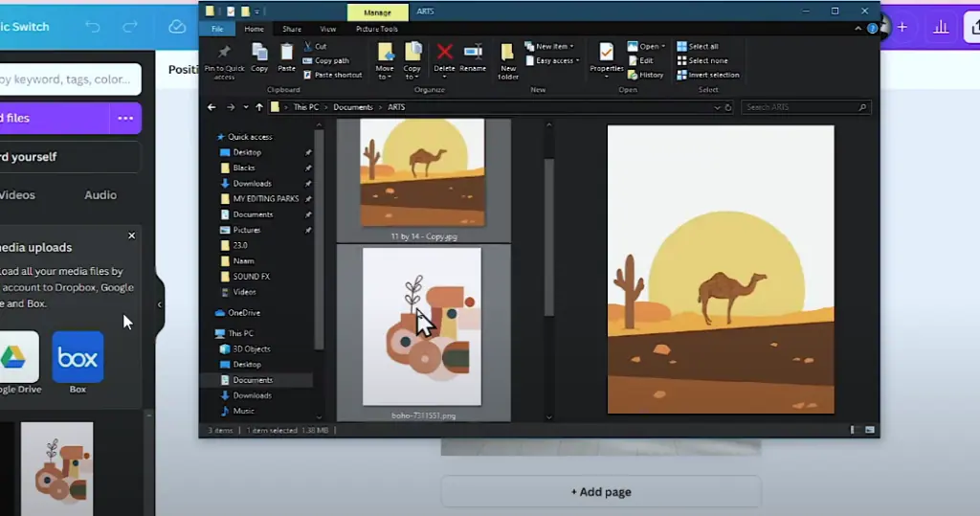This screenshot has width=980, height=516.
Task: Select the boho-7311551.png thumbnail
Action: 422,327
